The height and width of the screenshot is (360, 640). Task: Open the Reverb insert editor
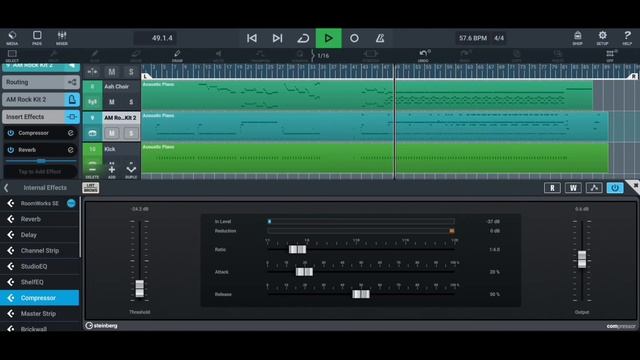pos(71,150)
